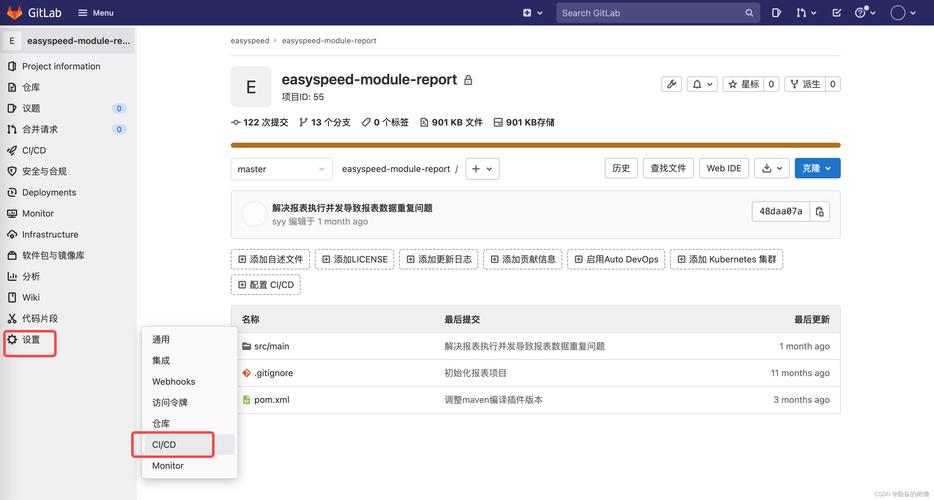Open the 仓库 sidebar item

(x=31, y=87)
